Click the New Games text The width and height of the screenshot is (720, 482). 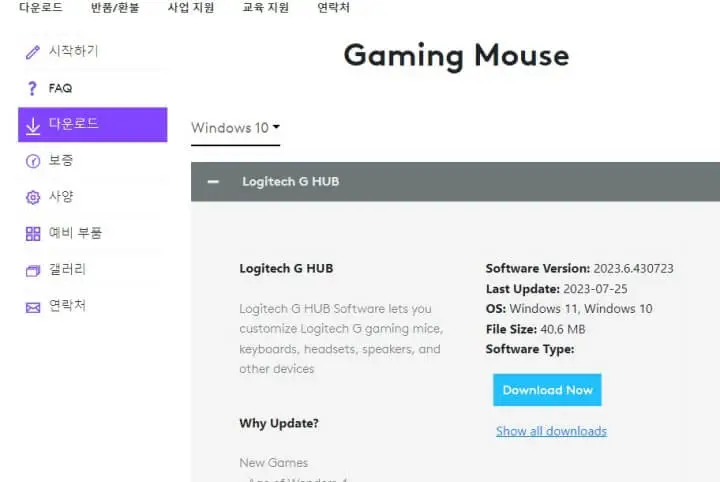[274, 463]
